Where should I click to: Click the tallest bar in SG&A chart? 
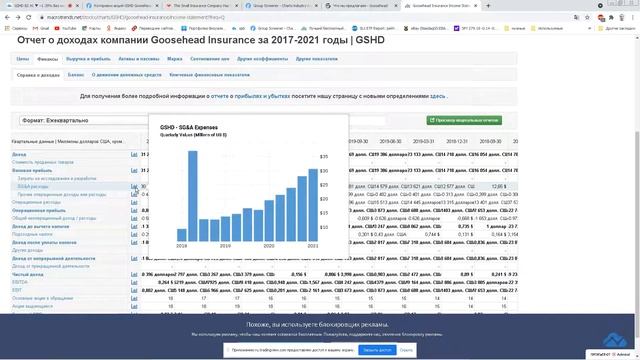pyautogui.click(x=193, y=196)
